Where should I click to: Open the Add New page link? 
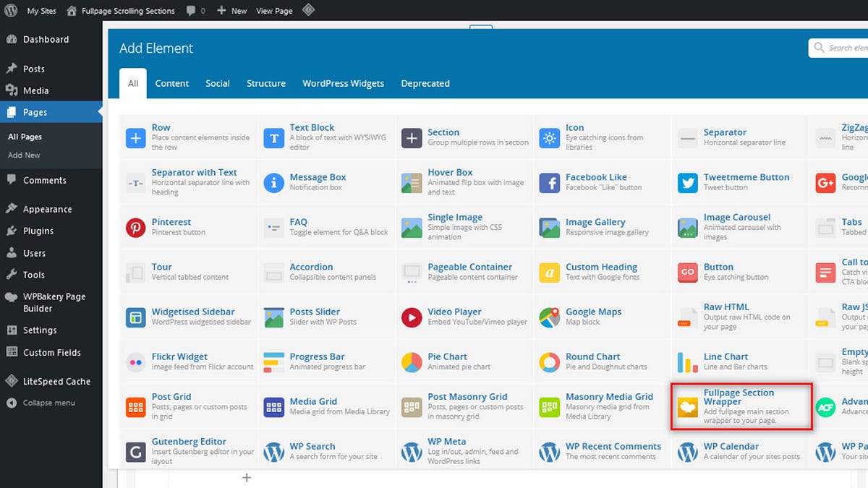[x=25, y=155]
